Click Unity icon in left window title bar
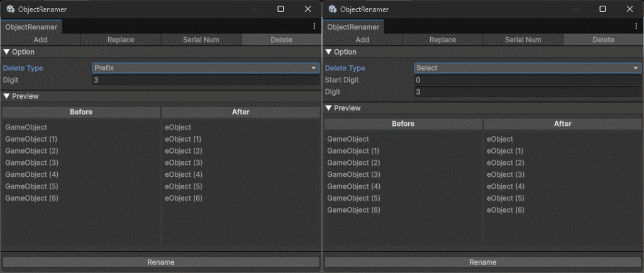 (11, 9)
